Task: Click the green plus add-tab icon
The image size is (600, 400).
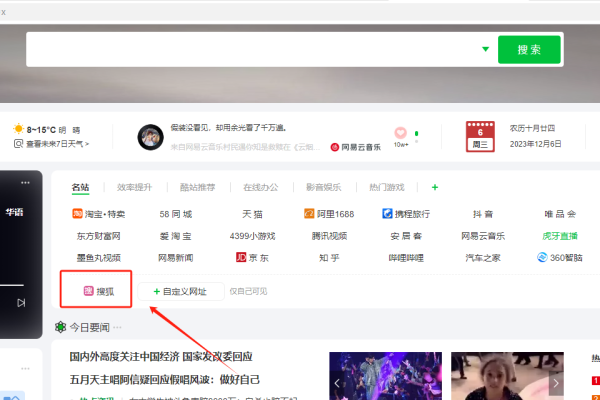Action: (x=435, y=187)
